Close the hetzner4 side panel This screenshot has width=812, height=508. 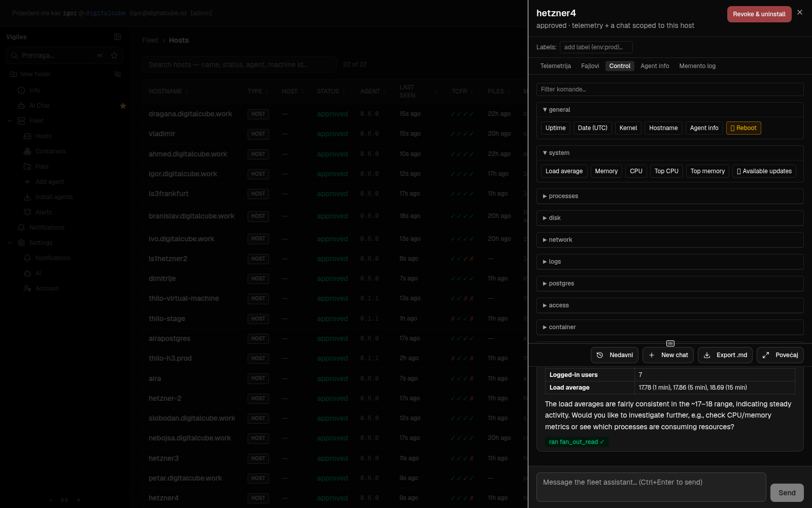click(x=800, y=12)
